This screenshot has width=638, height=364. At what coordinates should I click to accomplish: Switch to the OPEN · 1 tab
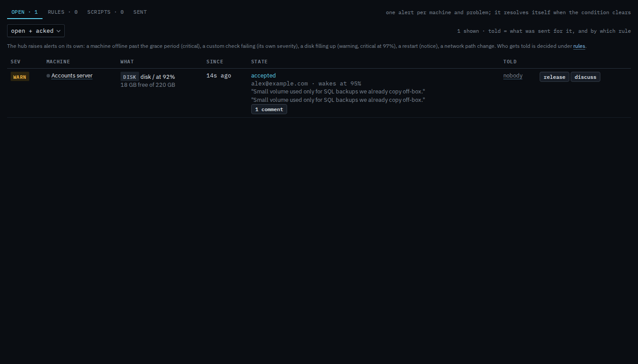pos(25,12)
